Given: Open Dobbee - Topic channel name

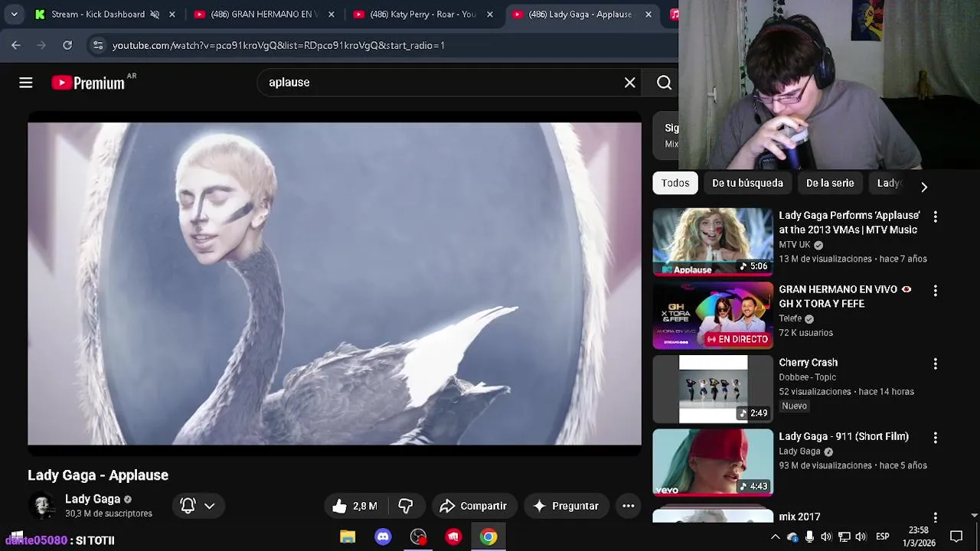Looking at the screenshot, I should [807, 377].
